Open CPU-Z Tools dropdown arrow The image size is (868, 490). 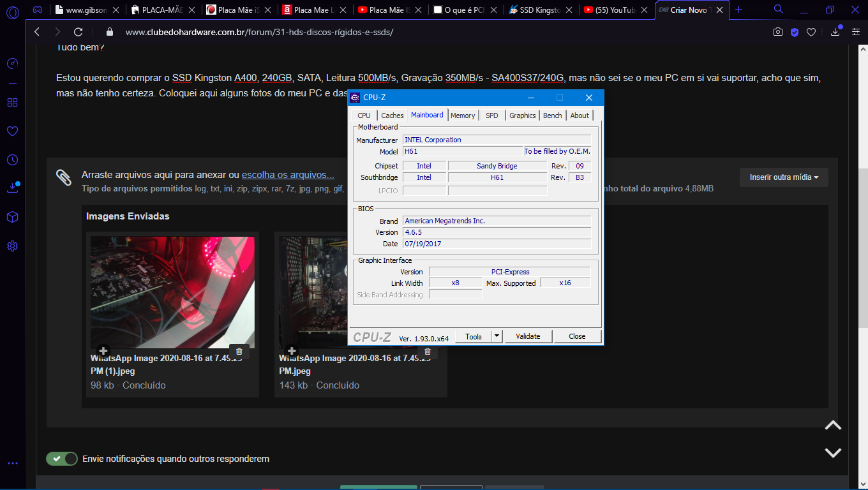point(497,336)
